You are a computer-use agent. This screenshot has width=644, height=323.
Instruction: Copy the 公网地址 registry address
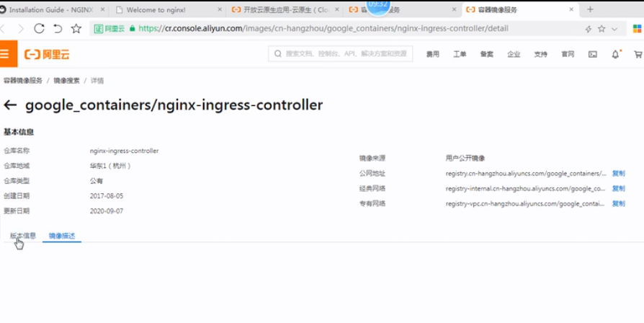point(619,174)
